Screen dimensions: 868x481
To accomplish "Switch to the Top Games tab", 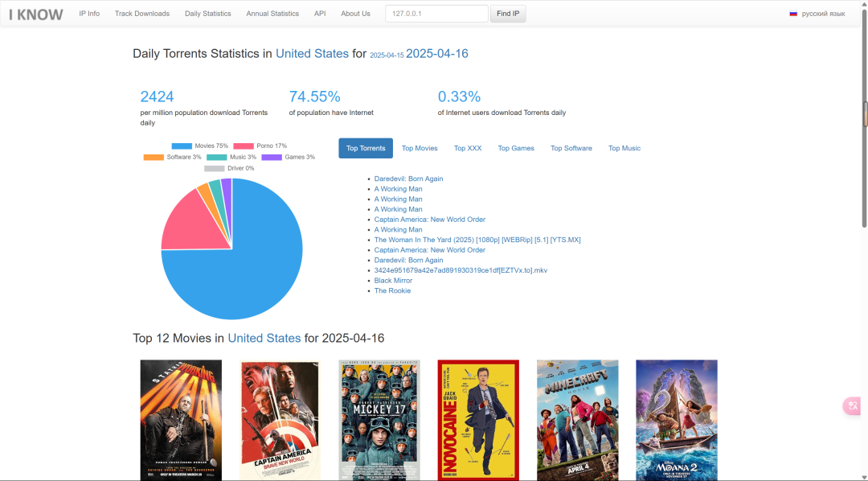I will click(x=516, y=148).
